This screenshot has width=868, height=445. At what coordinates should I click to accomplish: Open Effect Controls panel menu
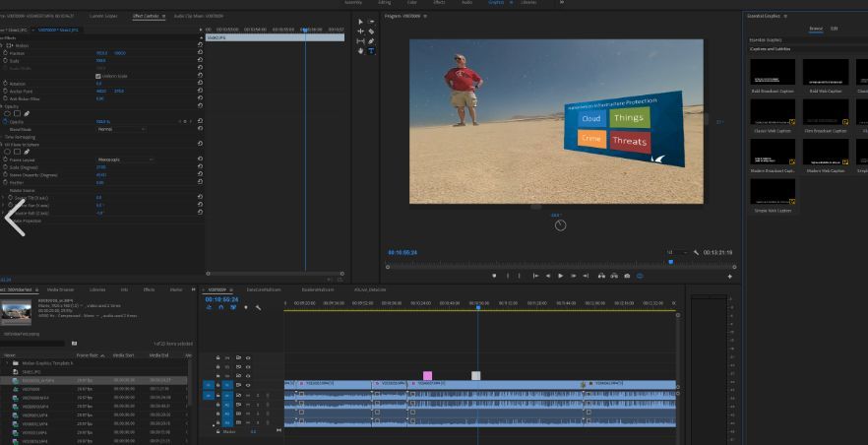163,16
